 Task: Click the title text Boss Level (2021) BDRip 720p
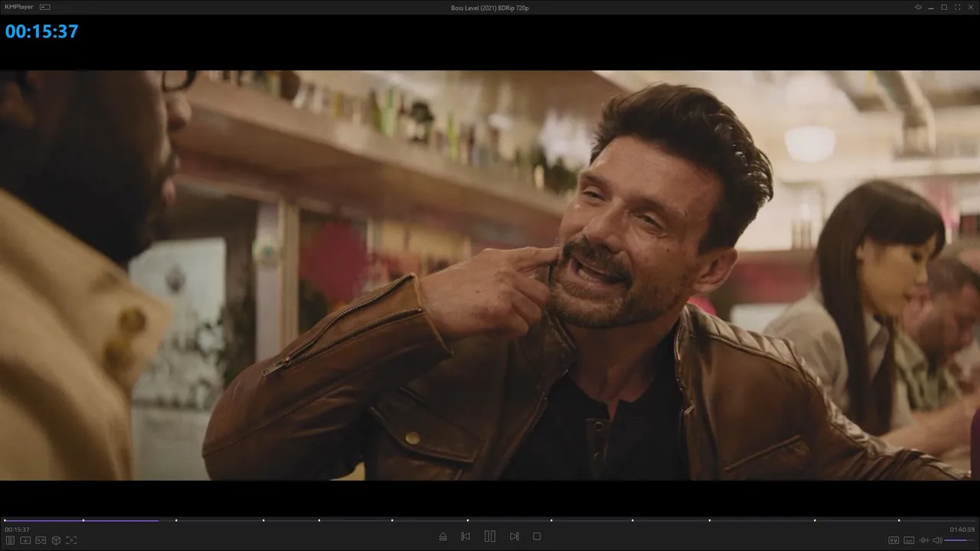(490, 8)
